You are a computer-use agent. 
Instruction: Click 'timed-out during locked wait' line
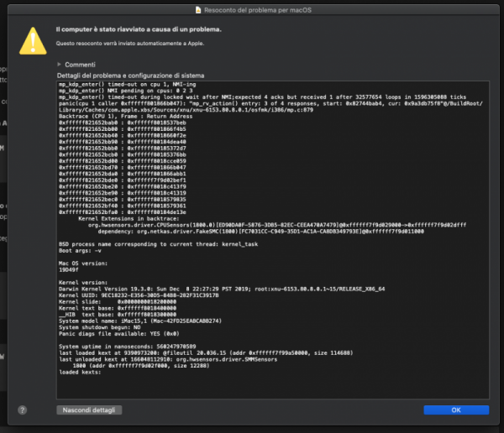click(x=262, y=97)
